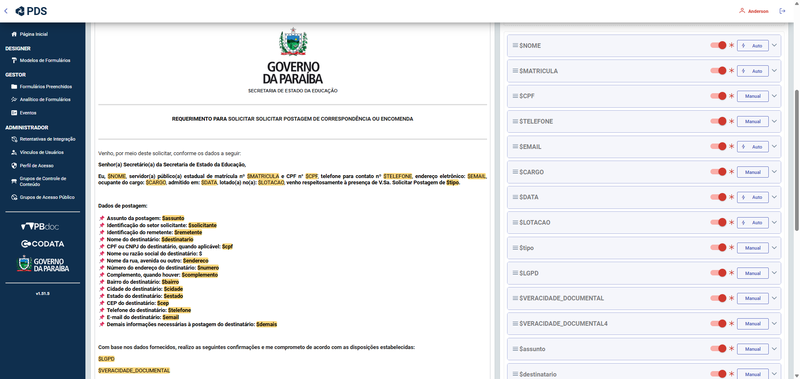Toggle the $MATRICULA field switch
The height and width of the screenshot is (379, 800).
[x=718, y=71]
